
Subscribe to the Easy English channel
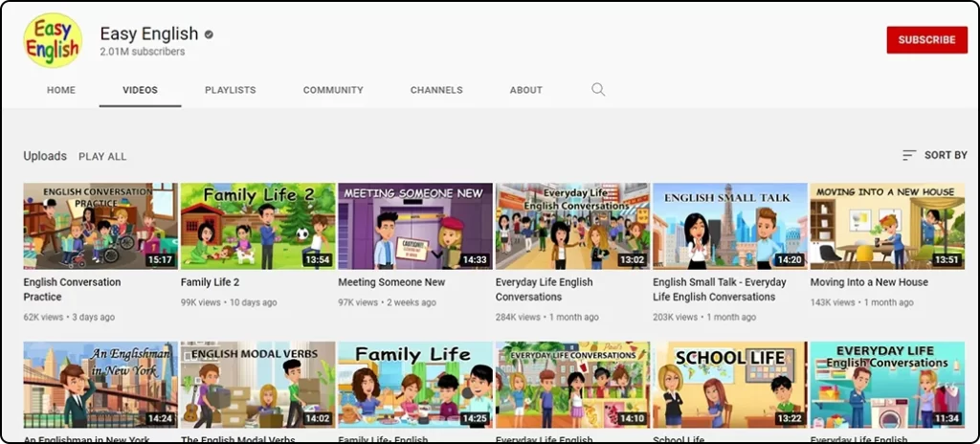(x=926, y=39)
